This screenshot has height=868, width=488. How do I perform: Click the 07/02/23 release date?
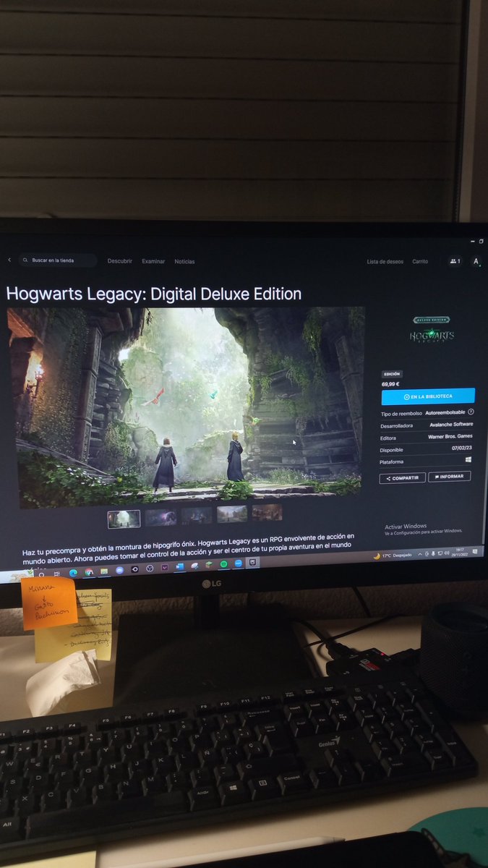(462, 448)
